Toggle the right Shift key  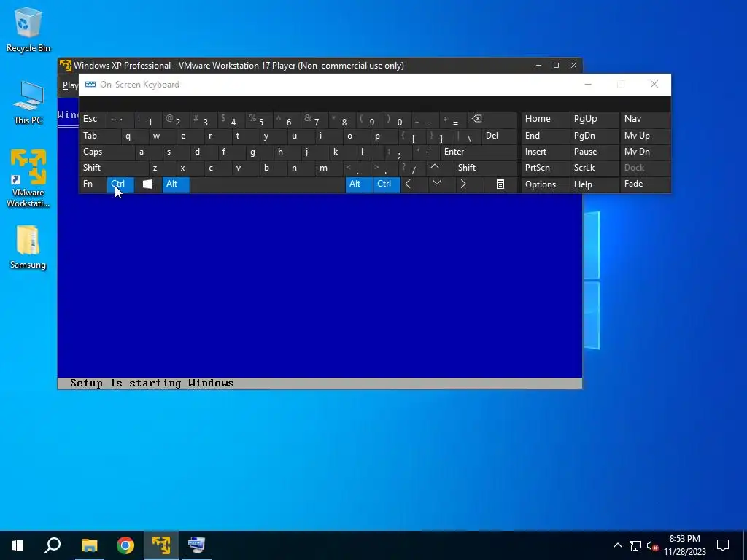tap(486, 168)
